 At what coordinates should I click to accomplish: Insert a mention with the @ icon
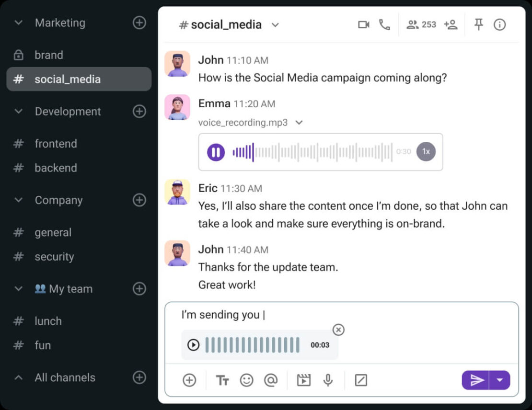271,380
